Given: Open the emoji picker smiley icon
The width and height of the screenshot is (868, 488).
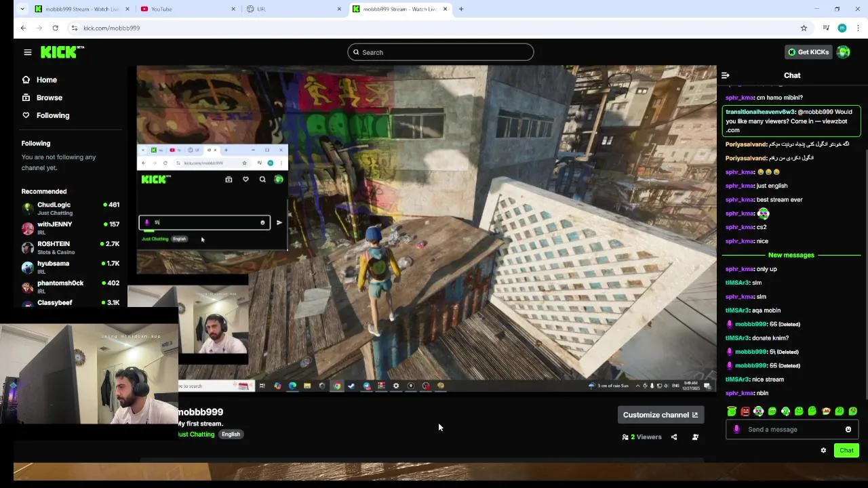Looking at the screenshot, I should point(848,429).
